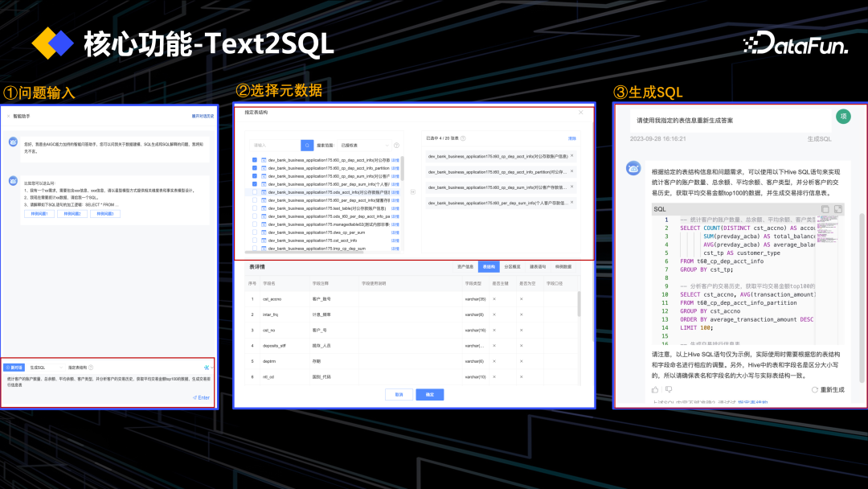Send the question with Enter button

[x=202, y=397]
